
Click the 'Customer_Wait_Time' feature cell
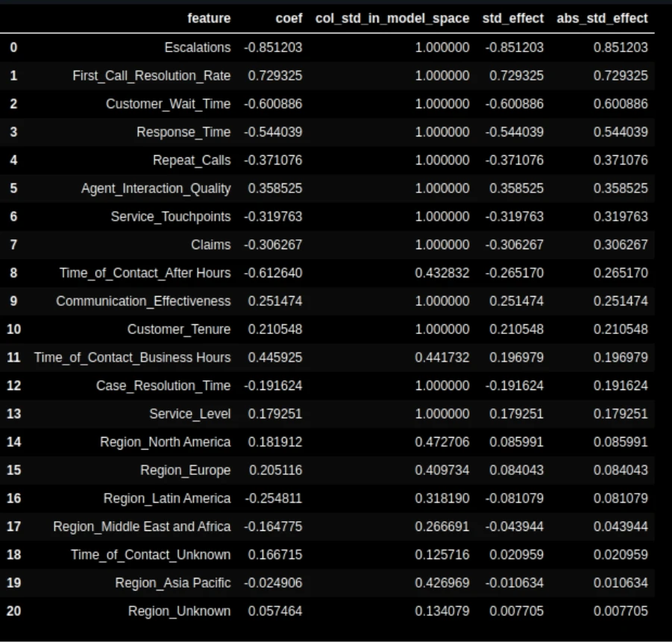pos(168,104)
